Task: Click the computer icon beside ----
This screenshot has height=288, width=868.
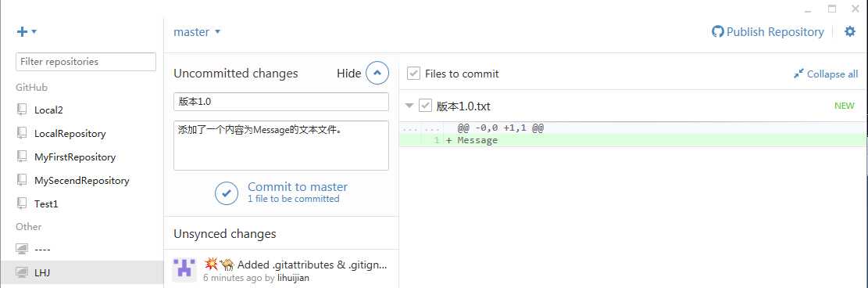Action: click(22, 249)
